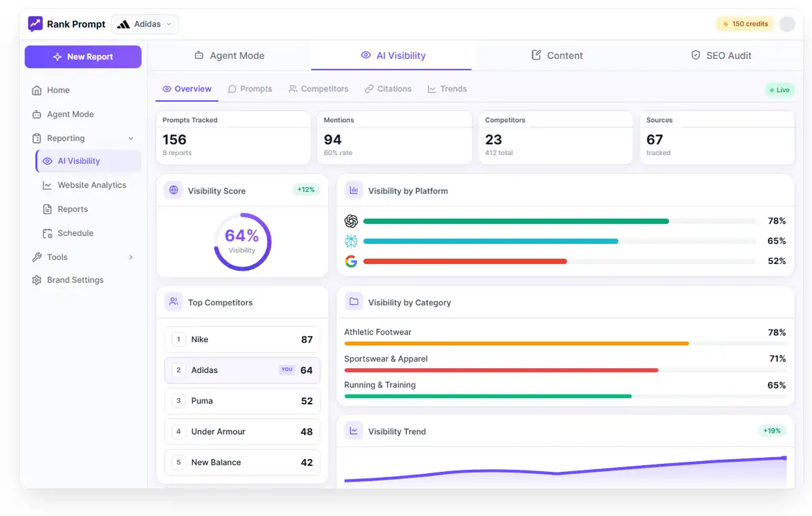Expand the Tools menu in the sidebar
Screen dimensions: 812x516
pyautogui.click(x=131, y=257)
